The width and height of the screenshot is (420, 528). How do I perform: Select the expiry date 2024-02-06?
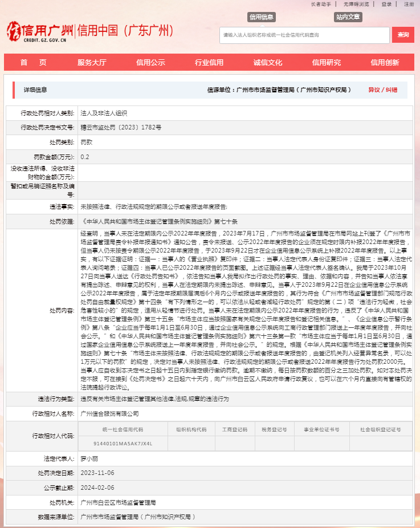coord(97,488)
